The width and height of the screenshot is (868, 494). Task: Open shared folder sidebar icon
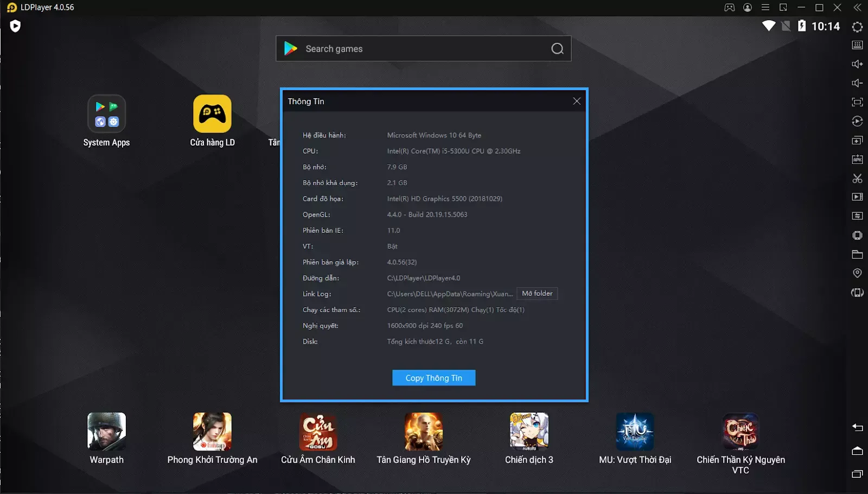tap(857, 254)
